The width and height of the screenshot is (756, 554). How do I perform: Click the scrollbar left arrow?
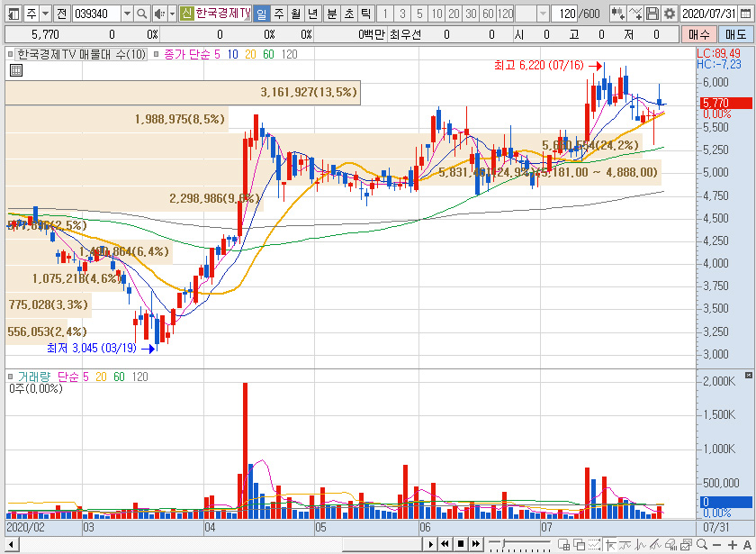11,544
